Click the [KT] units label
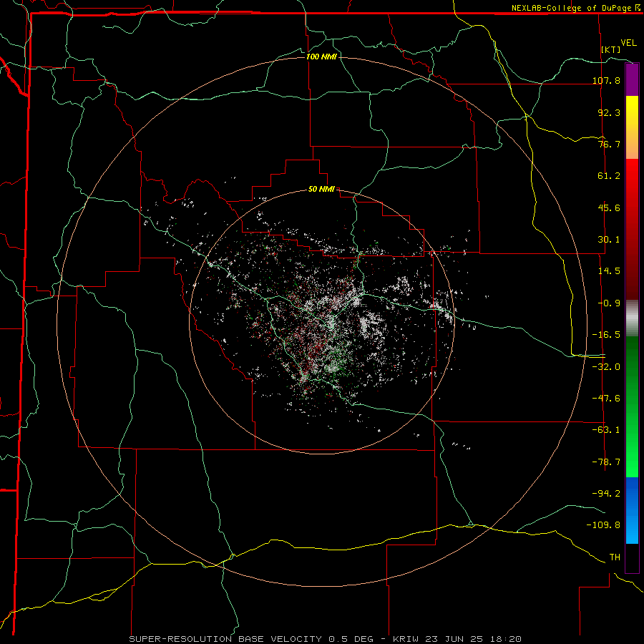644x644 pixels. [611, 49]
